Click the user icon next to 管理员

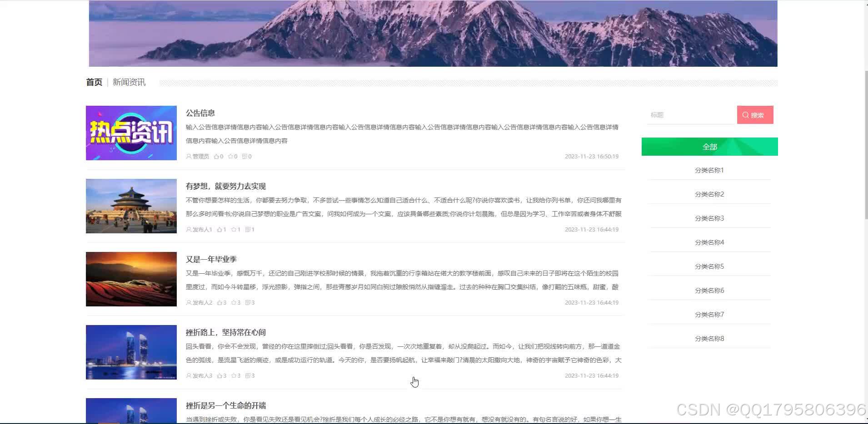tap(188, 156)
